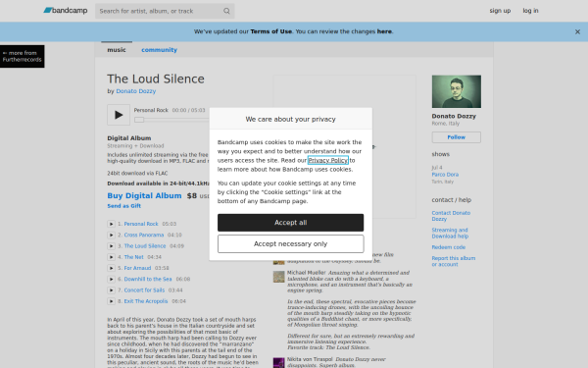The width and height of the screenshot is (588, 368).
Task: Play track 2 Cross Panorama
Action: tap(111, 236)
